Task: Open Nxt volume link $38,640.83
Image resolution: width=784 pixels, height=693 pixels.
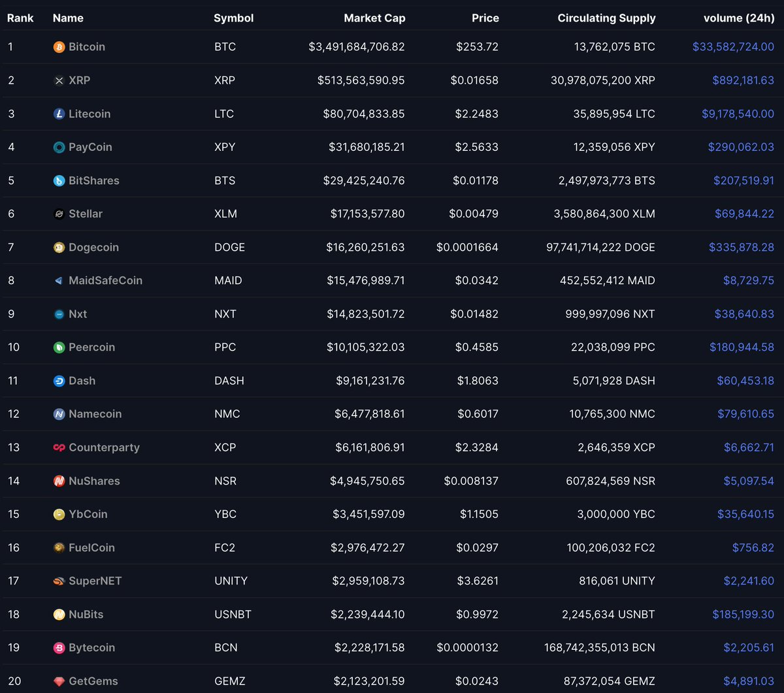Action: 745,314
